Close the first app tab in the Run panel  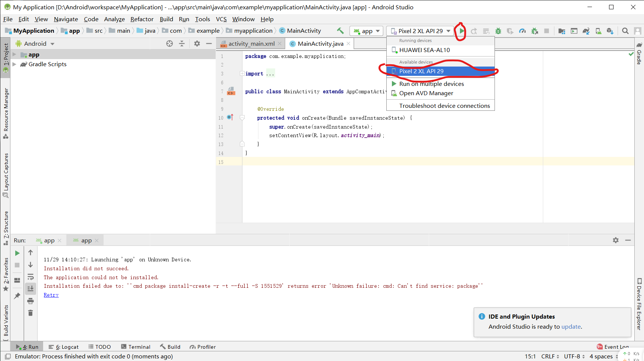59,241
